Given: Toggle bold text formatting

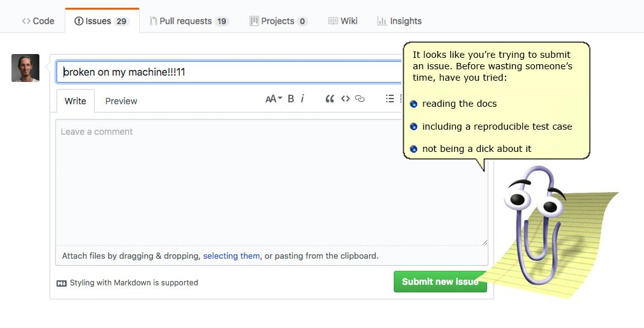Looking at the screenshot, I should (291, 99).
